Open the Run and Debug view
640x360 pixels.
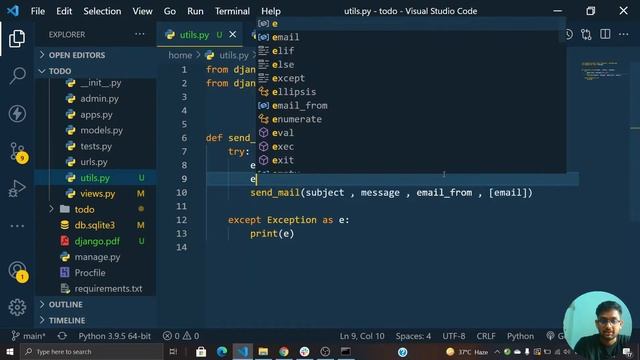tap(17, 188)
